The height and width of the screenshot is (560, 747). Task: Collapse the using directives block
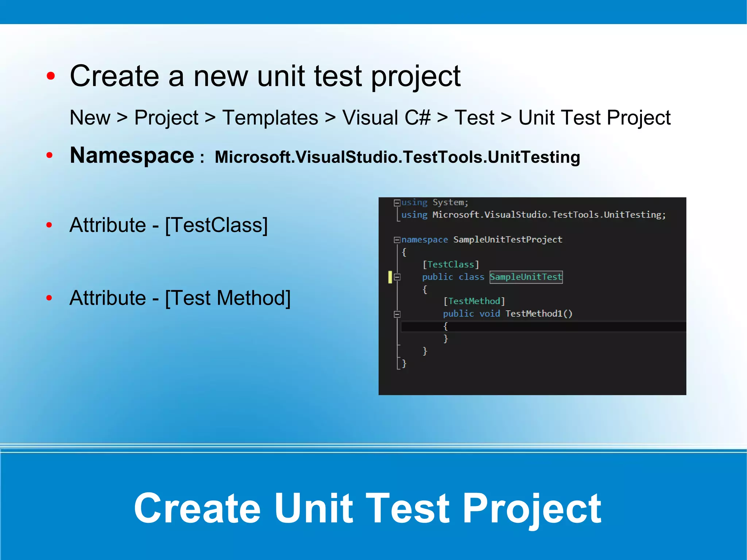pos(397,202)
